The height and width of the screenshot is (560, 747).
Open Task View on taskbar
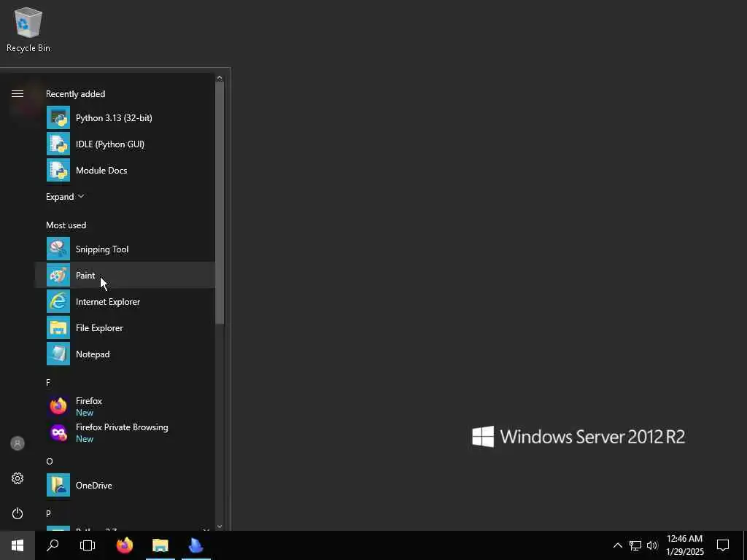88,545
